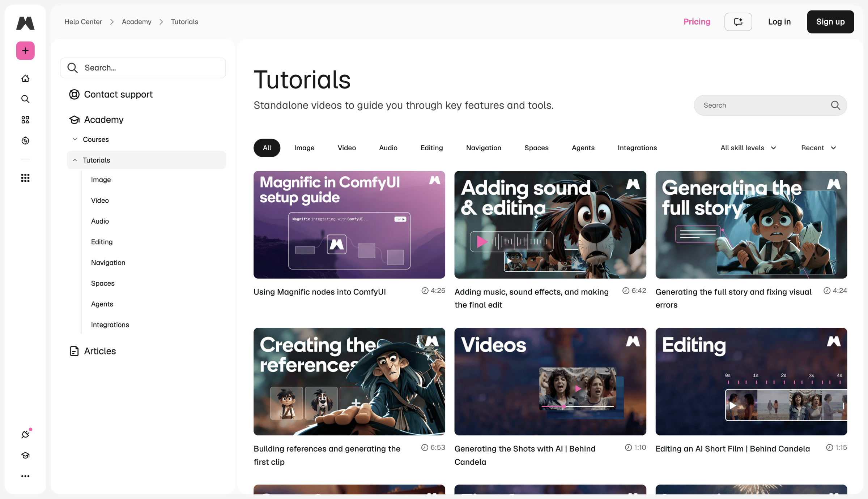
Task: Click the Academy heading in the help panel
Action: click(x=104, y=120)
